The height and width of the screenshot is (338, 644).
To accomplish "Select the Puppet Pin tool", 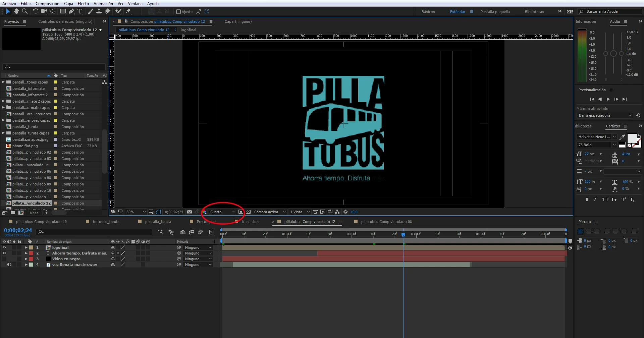I will pos(128,11).
